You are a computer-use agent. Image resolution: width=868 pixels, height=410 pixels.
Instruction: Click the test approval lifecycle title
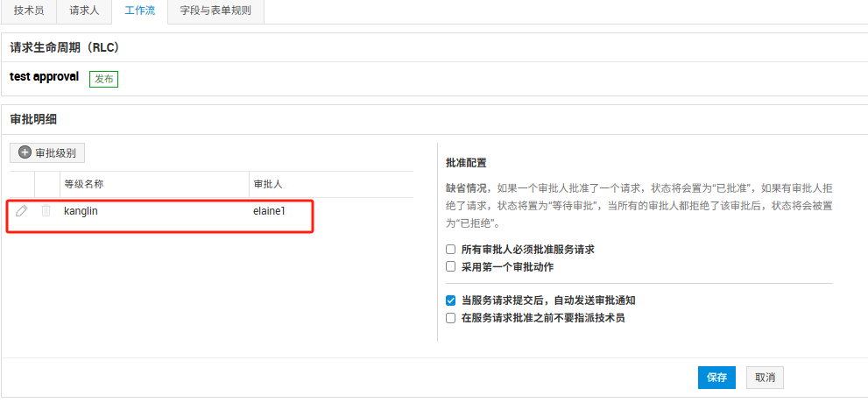(44, 77)
